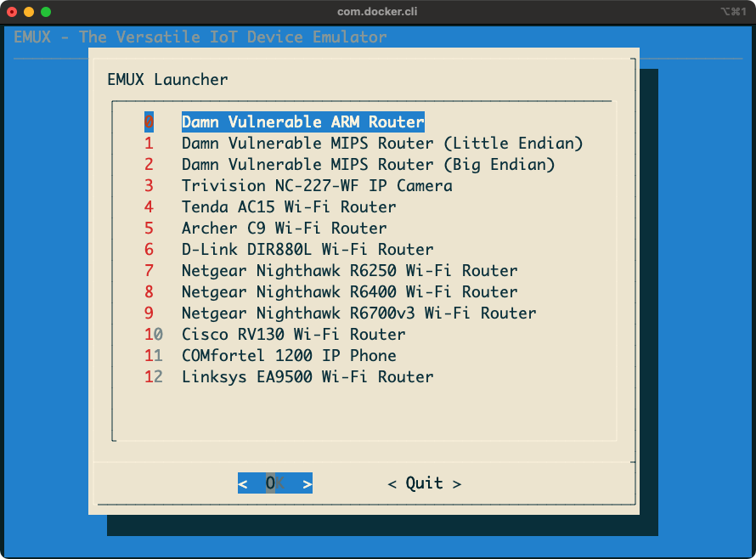
Task: Select the Damn Vulnerable ARM Router entry
Action: (x=302, y=121)
